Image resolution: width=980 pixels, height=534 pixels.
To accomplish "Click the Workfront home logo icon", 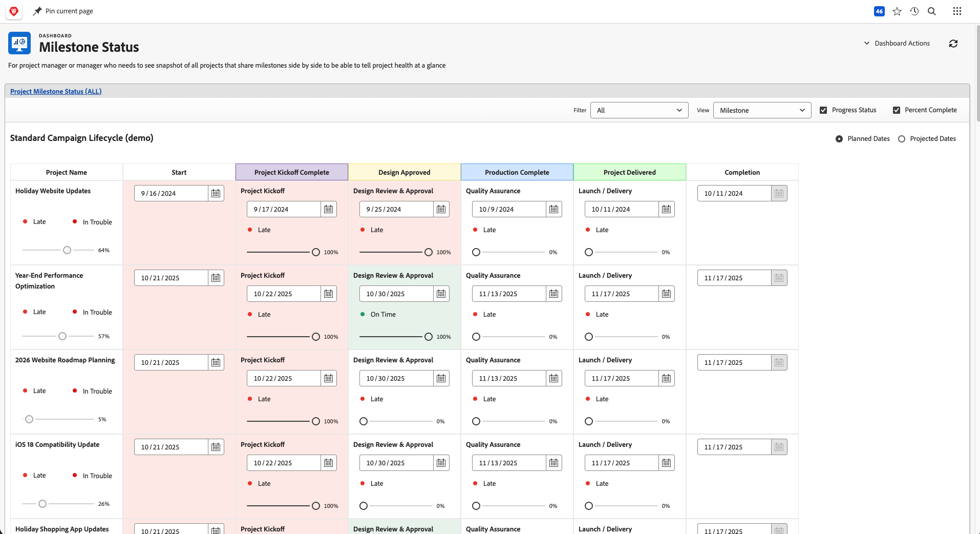I will click(x=14, y=11).
